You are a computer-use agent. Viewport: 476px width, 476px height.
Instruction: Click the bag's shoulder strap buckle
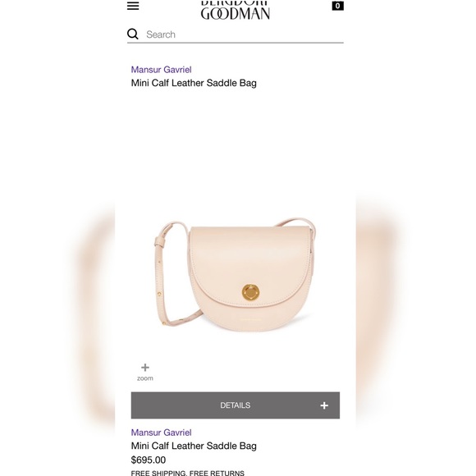coord(160,241)
